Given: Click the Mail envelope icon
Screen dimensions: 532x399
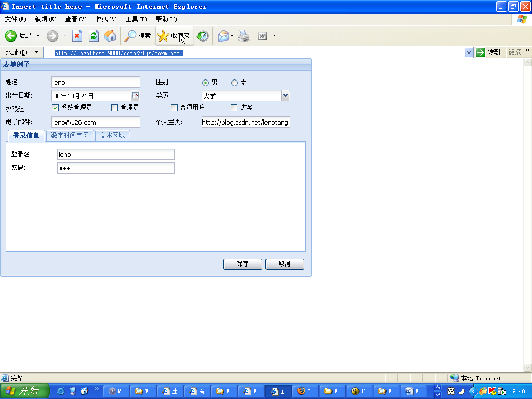Looking at the screenshot, I should [223, 36].
